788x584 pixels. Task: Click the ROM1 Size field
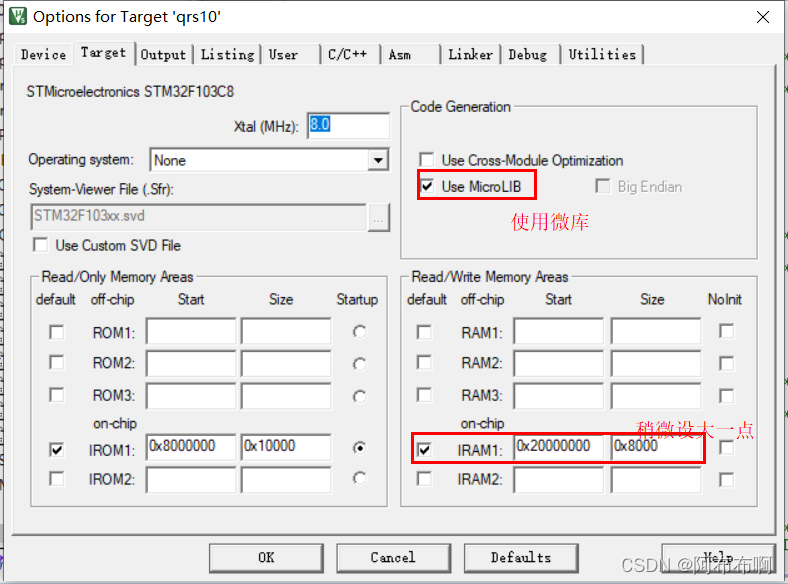click(286, 331)
